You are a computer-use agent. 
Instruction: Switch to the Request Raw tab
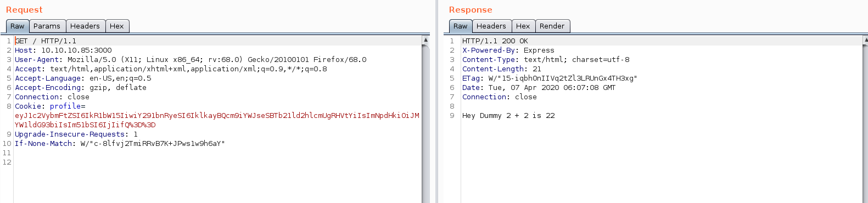pyautogui.click(x=18, y=26)
